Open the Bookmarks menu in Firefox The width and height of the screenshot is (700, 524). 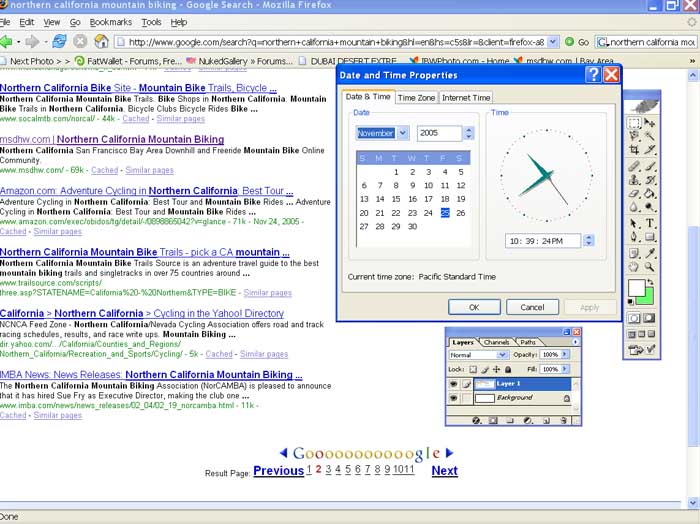point(110,22)
